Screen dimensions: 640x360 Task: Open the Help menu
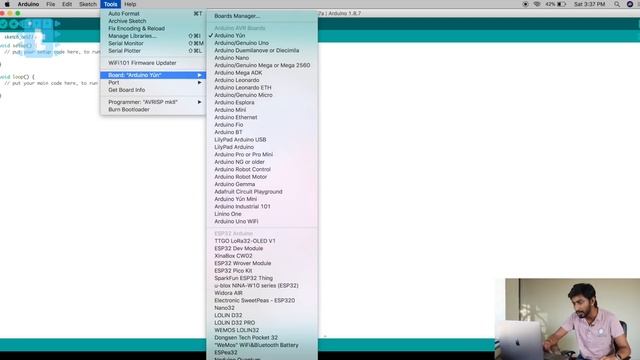(130, 4)
